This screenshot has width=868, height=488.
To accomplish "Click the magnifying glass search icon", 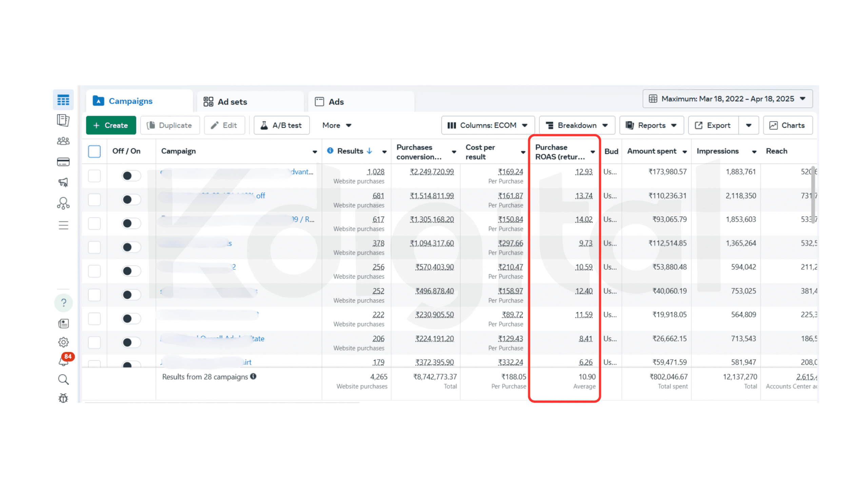I will 63,379.
